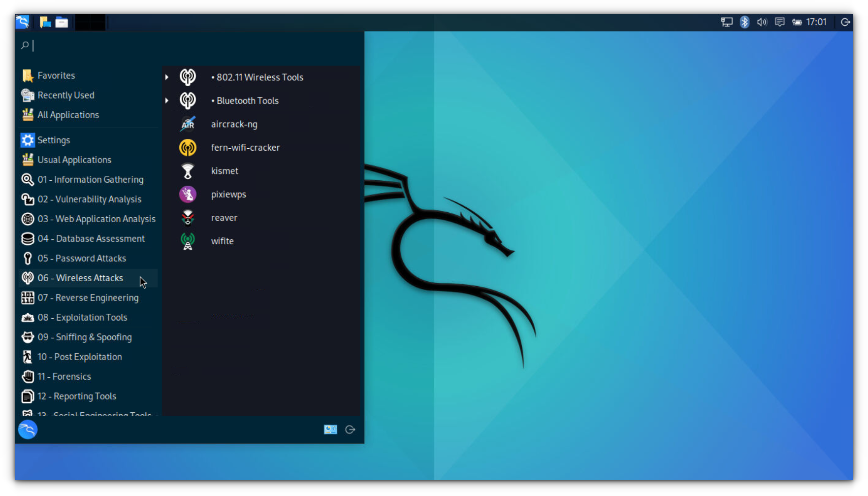Launch reaver
868x496 pixels.
pos(224,217)
